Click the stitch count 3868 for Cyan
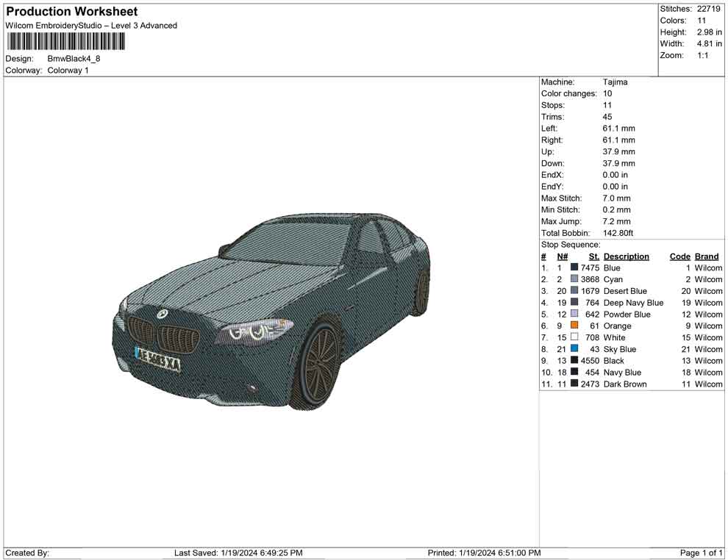The width and height of the screenshot is (728, 560). click(590, 279)
